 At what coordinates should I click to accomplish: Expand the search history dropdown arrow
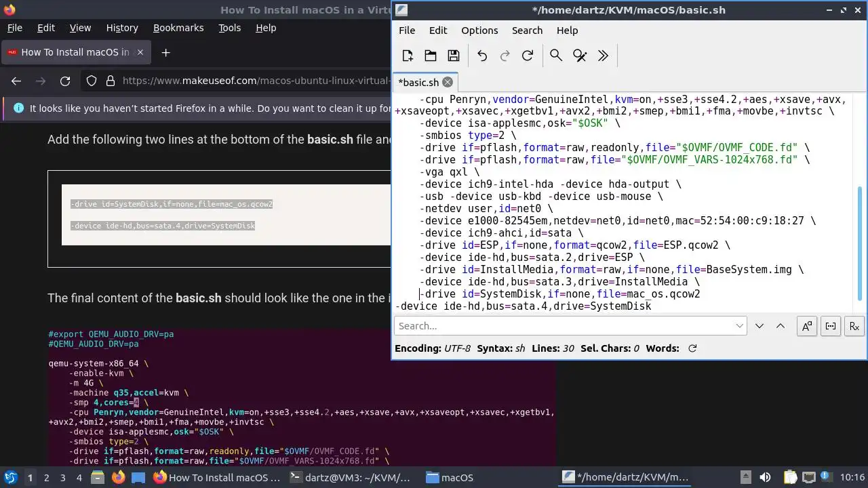pos(740,326)
